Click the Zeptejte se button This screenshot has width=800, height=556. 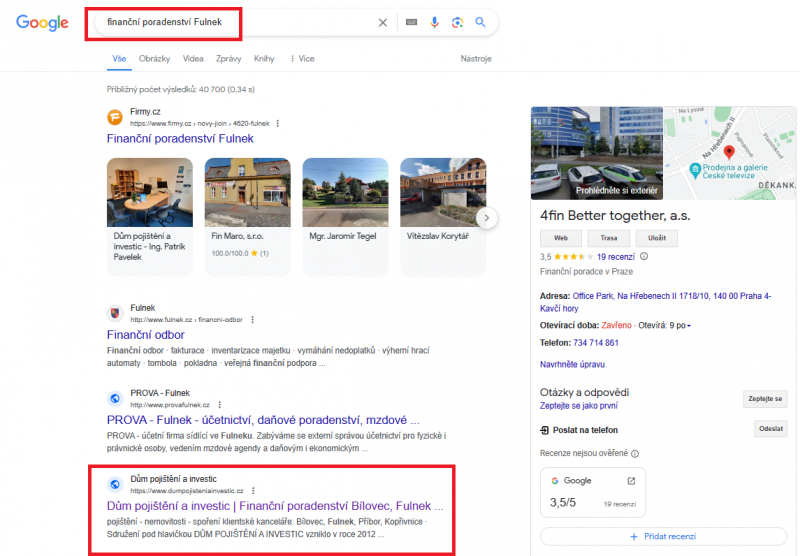(x=765, y=399)
